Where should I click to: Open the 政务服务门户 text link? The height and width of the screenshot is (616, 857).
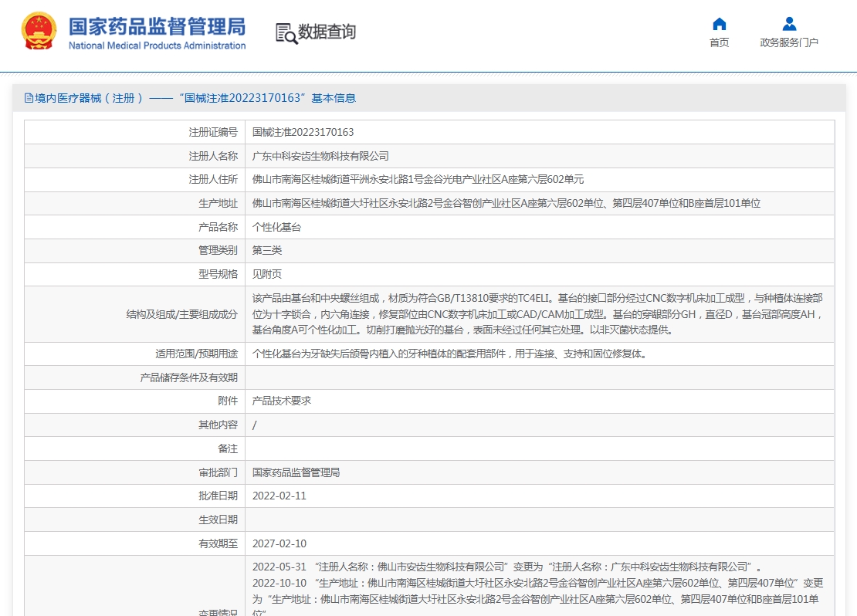point(789,42)
